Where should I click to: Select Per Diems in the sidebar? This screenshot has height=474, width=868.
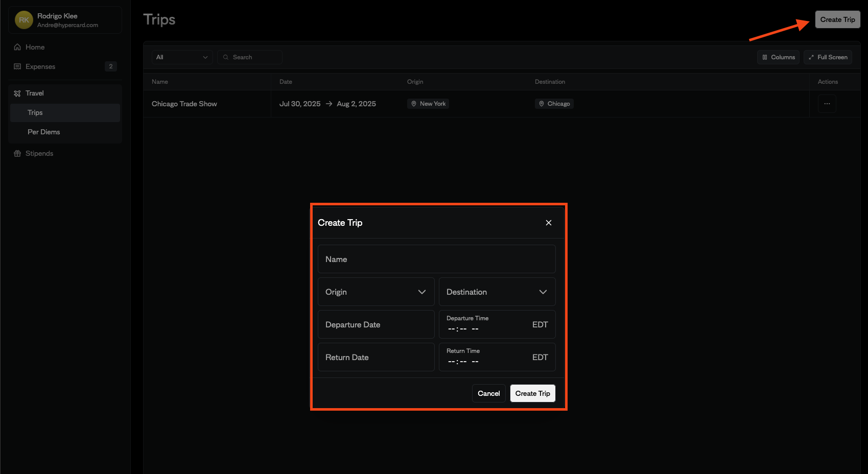(x=44, y=132)
